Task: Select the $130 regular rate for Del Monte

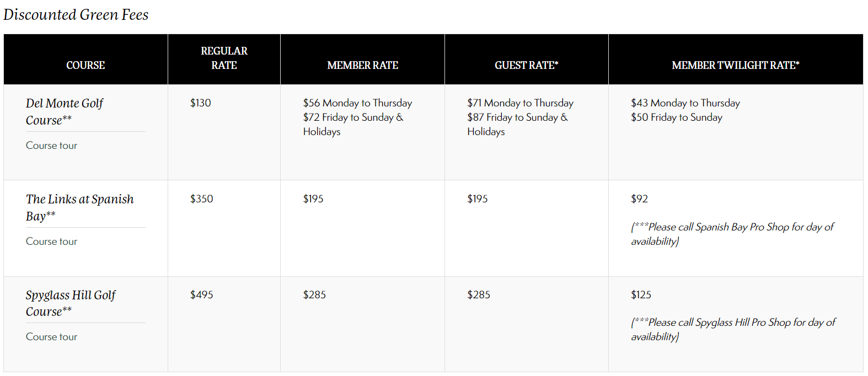Action: pos(201,103)
